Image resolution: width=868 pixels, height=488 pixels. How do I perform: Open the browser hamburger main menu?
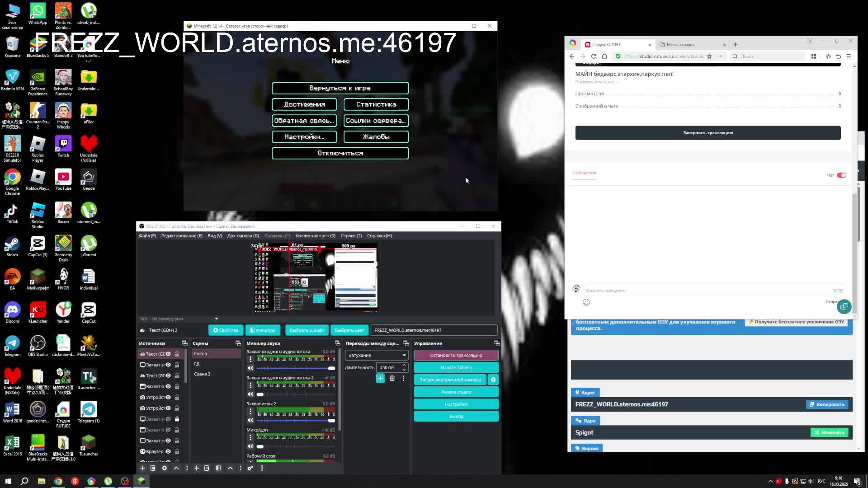[849, 56]
